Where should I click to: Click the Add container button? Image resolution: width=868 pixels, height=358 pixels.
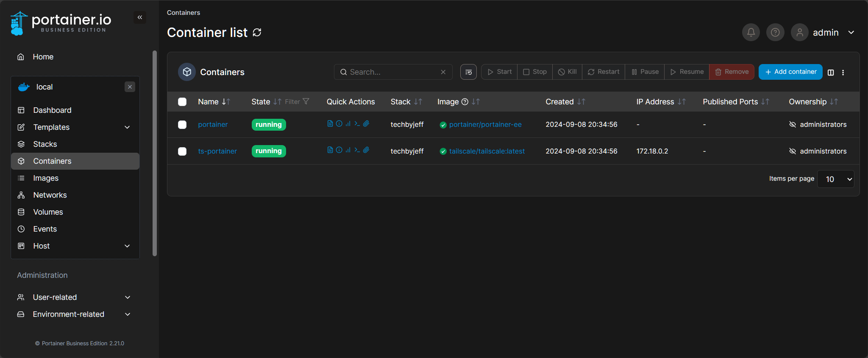pyautogui.click(x=790, y=72)
